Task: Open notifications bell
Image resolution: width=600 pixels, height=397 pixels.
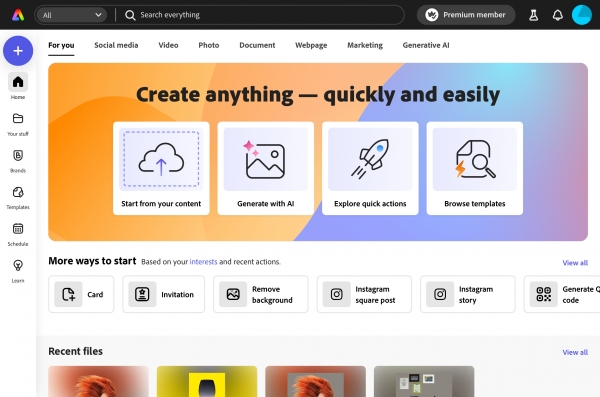Action: (558, 15)
